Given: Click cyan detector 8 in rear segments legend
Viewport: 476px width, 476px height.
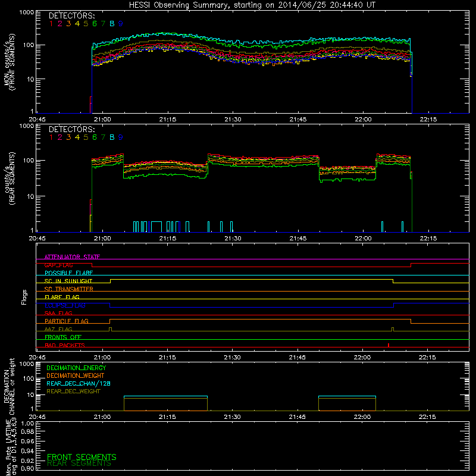Looking at the screenshot, I should click(x=112, y=137).
